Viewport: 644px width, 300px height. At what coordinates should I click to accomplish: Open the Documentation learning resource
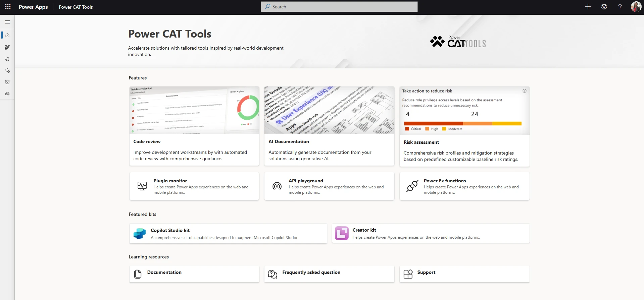tap(194, 274)
